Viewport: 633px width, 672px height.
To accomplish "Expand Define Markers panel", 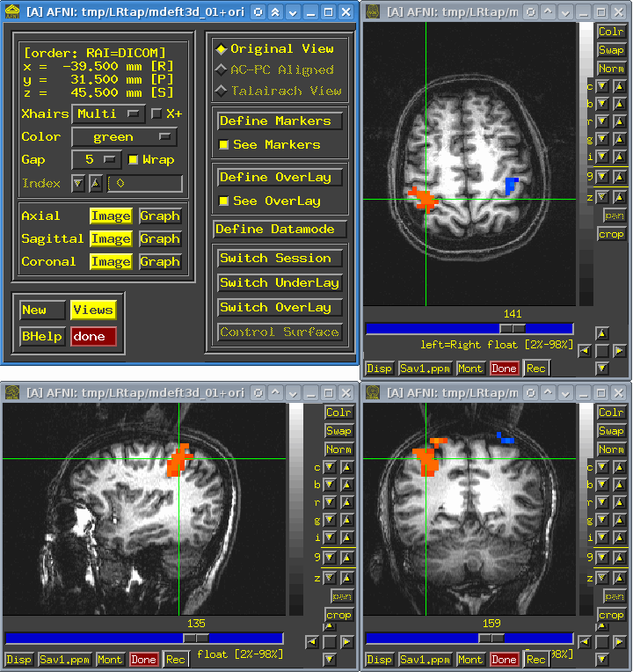I will [x=280, y=121].
